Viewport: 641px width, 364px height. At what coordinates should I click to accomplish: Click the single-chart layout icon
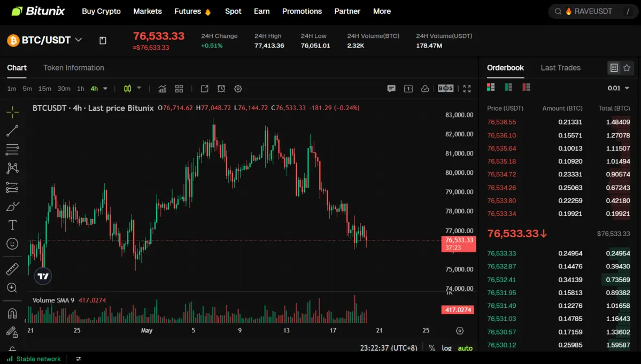point(408,89)
